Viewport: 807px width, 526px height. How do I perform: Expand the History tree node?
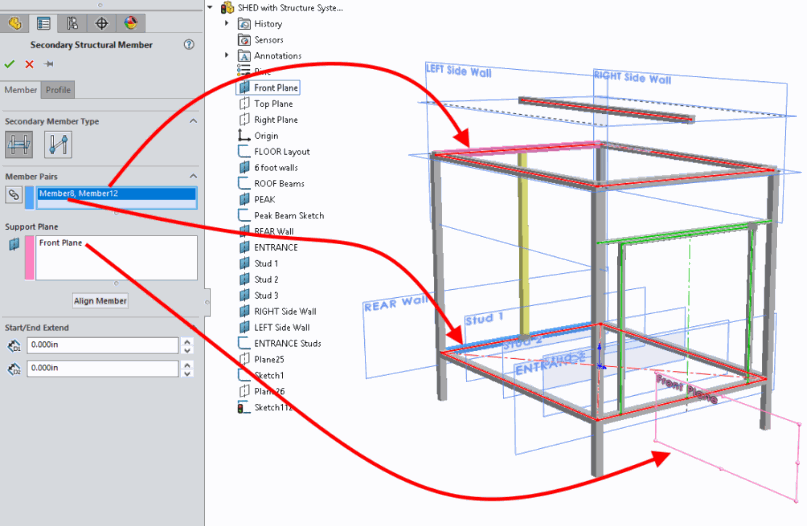pos(228,23)
